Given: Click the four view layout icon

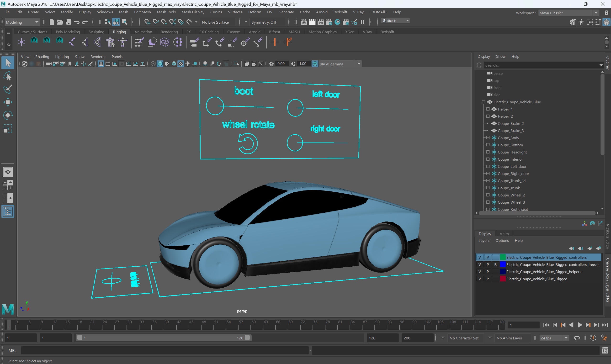Looking at the screenshot, I should point(8,185).
